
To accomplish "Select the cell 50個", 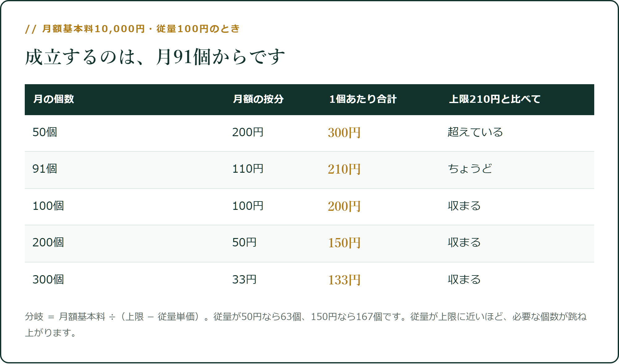I will tap(45, 132).
